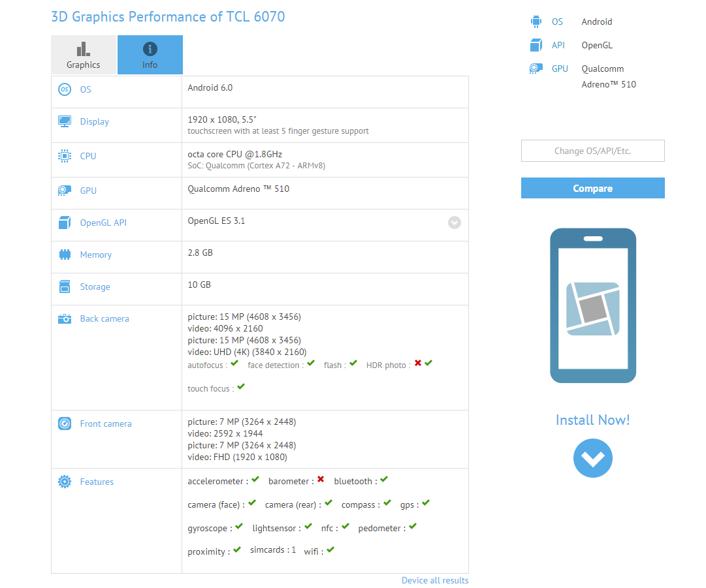Click the octa core CPU @1.8GHz text
Screen dimensions: 706x588
tap(235, 154)
